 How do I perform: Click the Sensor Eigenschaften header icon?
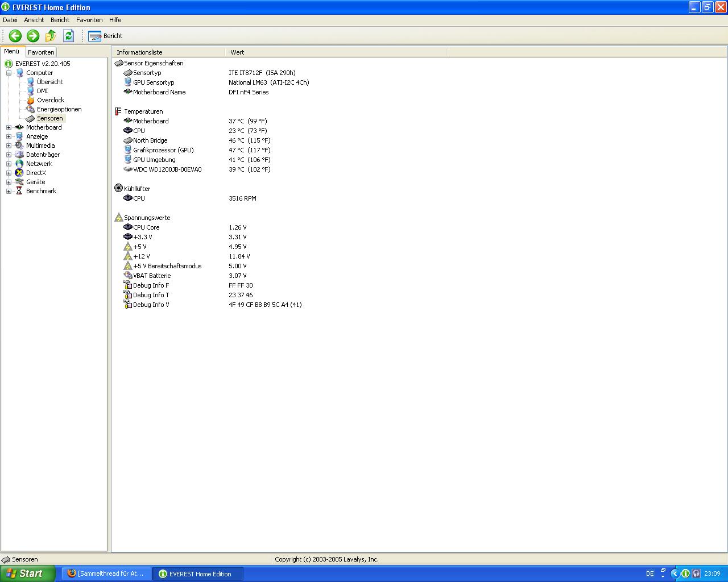[x=118, y=63]
